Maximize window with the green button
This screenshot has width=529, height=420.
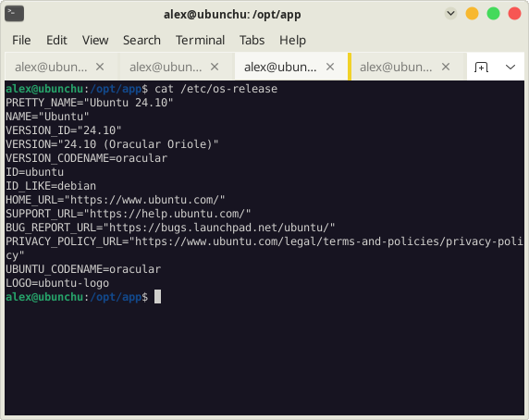[493, 14]
